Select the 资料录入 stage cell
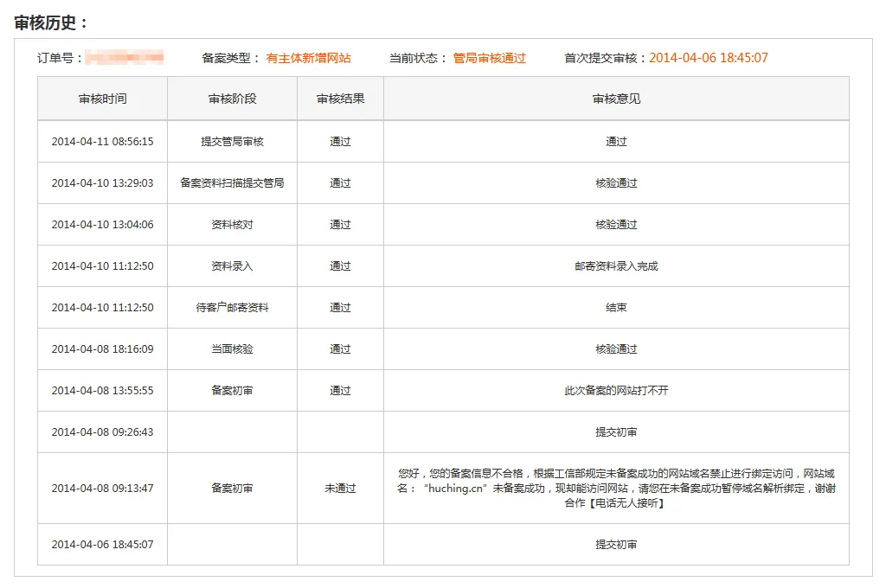The height and width of the screenshot is (588, 886). point(232,266)
